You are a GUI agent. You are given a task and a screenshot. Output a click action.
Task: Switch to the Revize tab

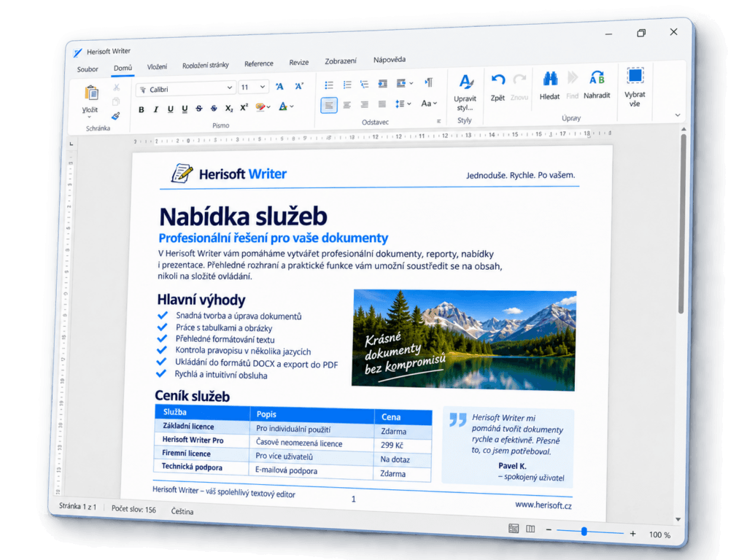point(298,63)
